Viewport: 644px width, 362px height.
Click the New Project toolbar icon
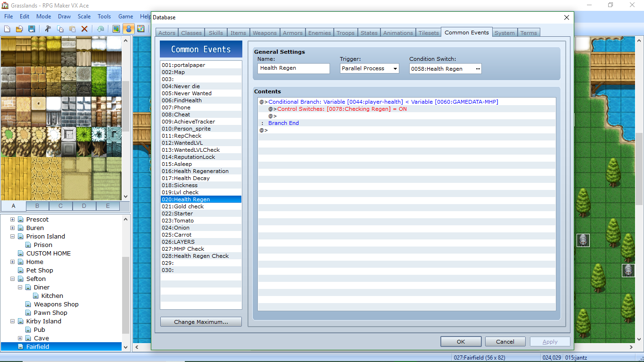pyautogui.click(x=7, y=29)
